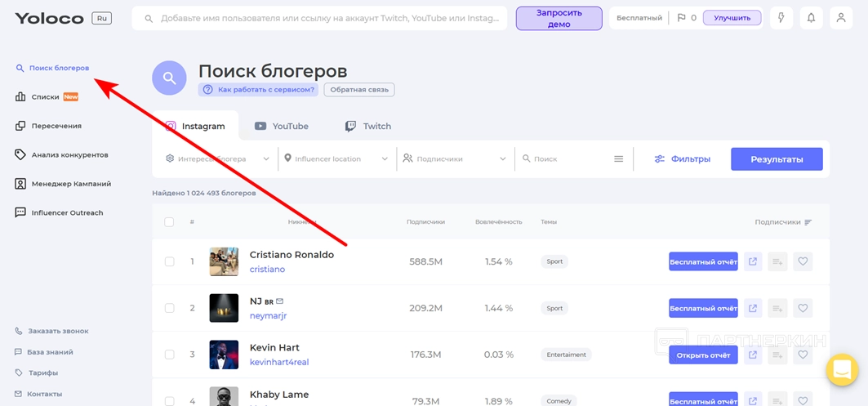Open the yellow chat widget
This screenshot has height=406, width=868.
point(841,370)
